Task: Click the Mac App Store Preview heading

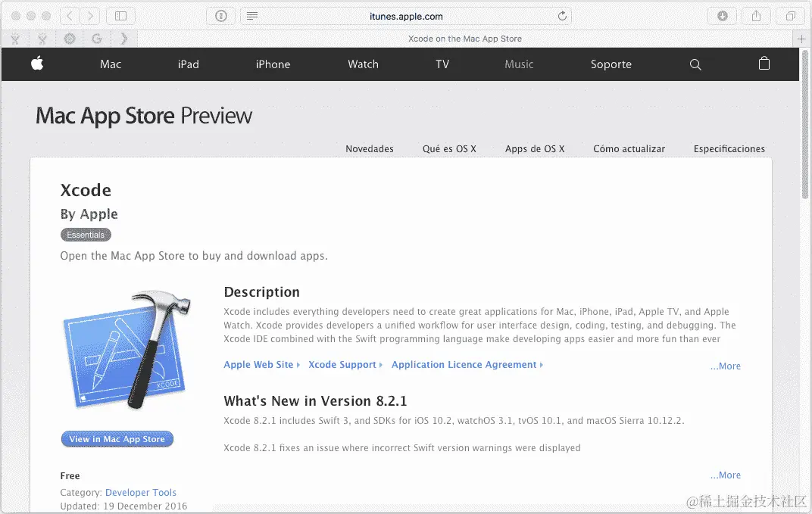Action: [x=144, y=116]
